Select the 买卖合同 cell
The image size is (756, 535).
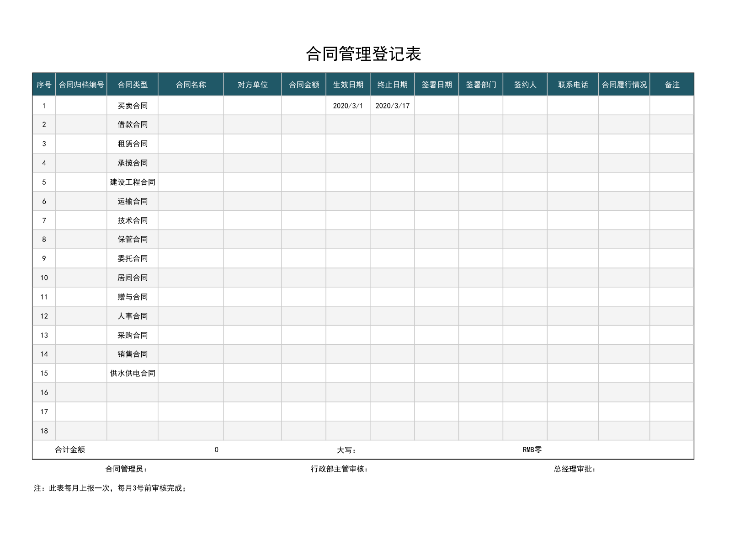pyautogui.click(x=133, y=106)
